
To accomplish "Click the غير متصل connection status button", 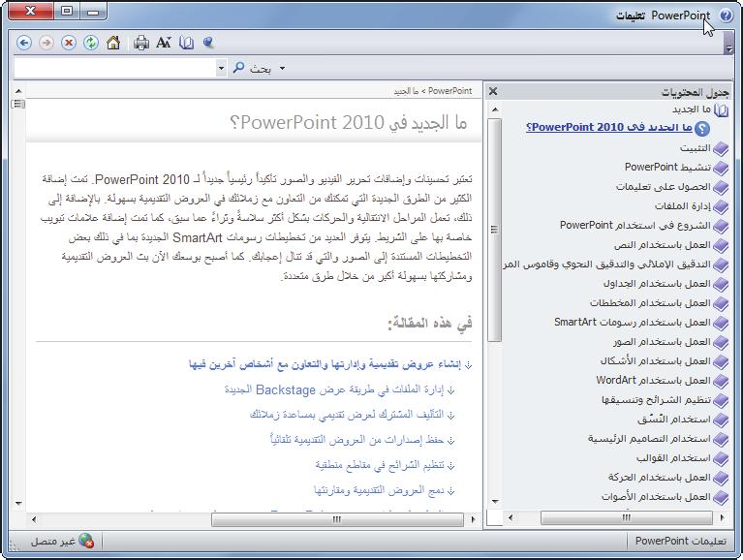I will click(62, 541).
